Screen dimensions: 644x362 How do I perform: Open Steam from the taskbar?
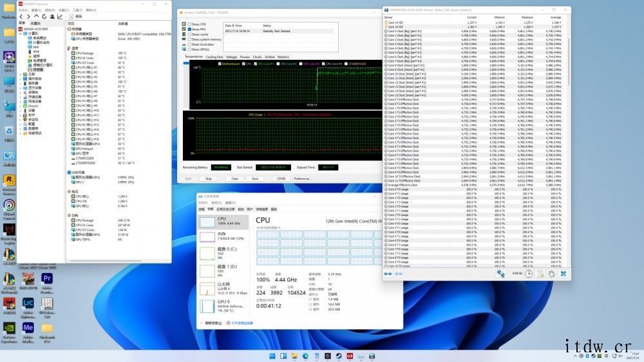click(339, 356)
